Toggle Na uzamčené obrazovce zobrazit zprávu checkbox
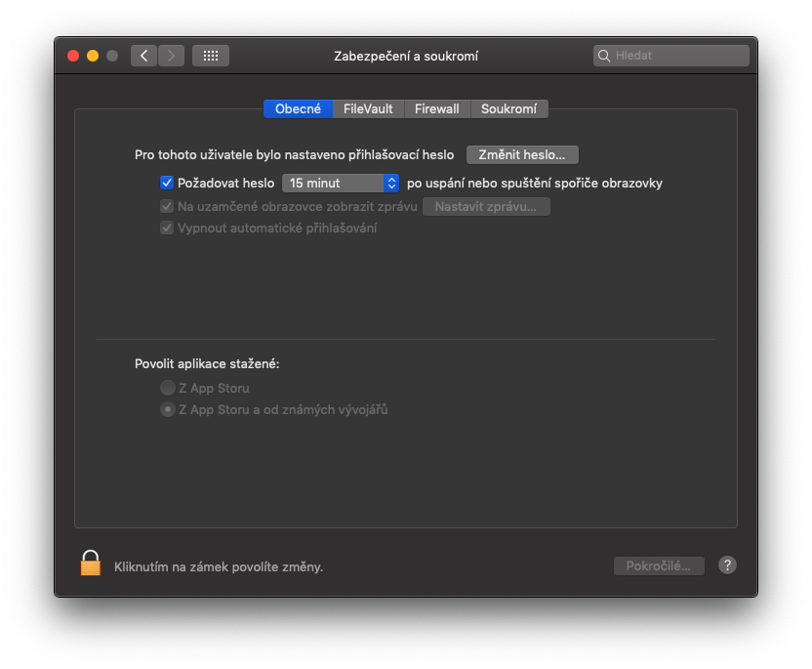 (167, 206)
